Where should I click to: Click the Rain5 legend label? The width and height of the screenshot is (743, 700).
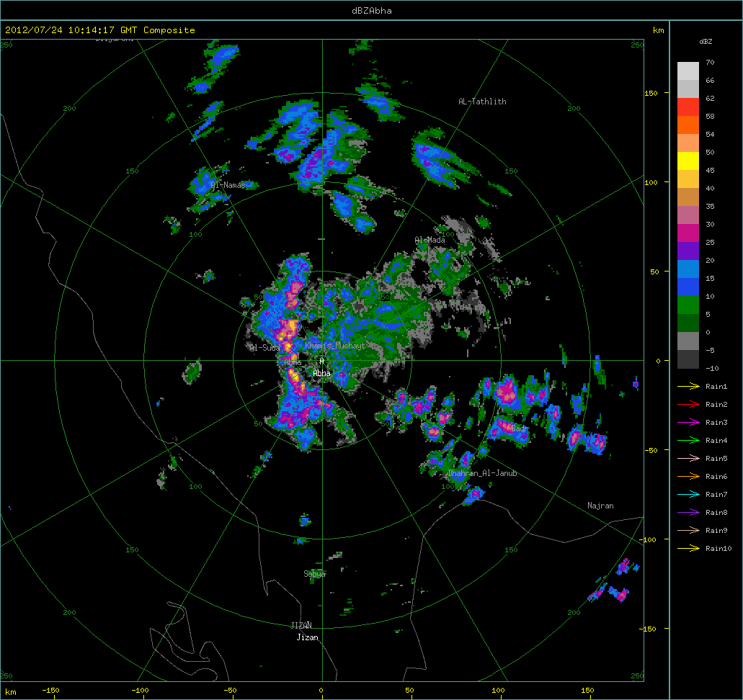click(716, 459)
